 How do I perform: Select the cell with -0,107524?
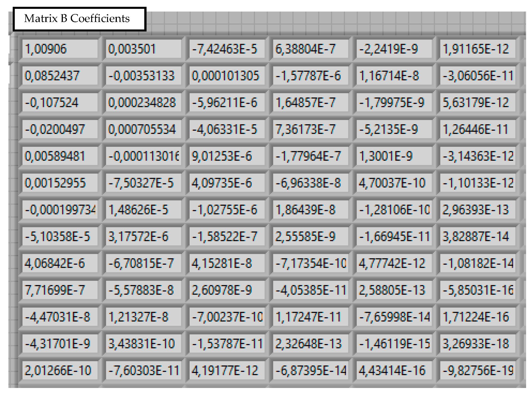coord(60,103)
